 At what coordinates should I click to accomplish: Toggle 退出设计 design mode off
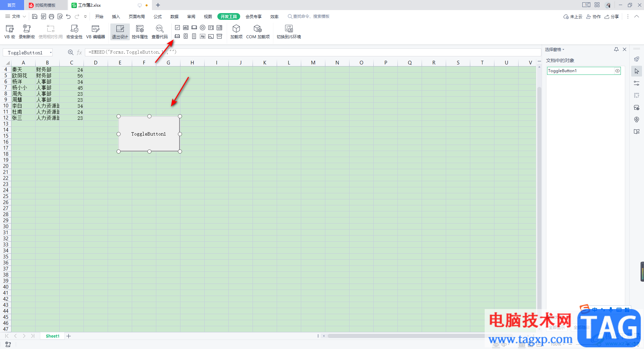pos(120,32)
